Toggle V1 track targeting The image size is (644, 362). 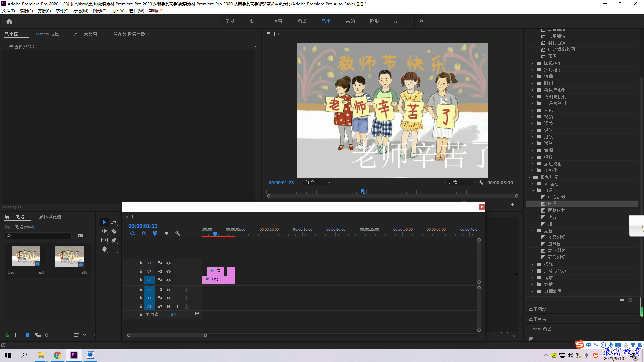[x=149, y=280]
